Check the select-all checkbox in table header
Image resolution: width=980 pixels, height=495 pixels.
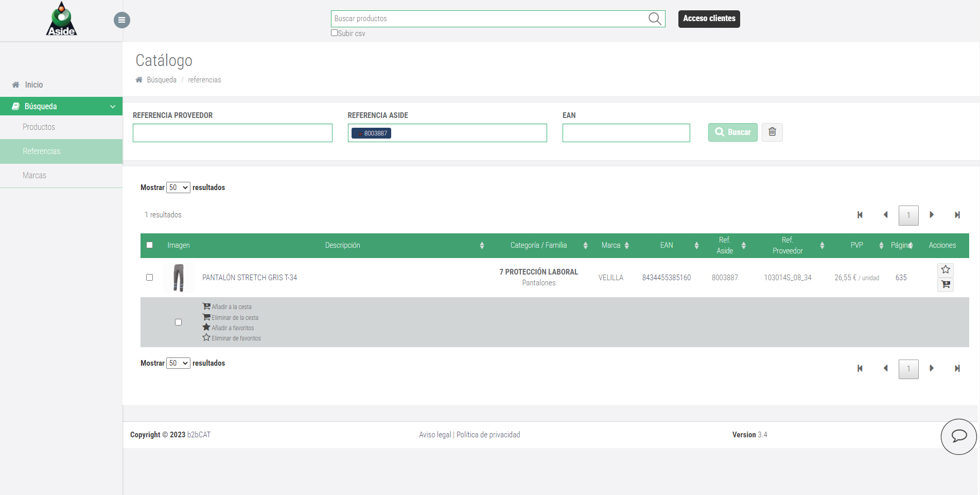click(x=150, y=245)
